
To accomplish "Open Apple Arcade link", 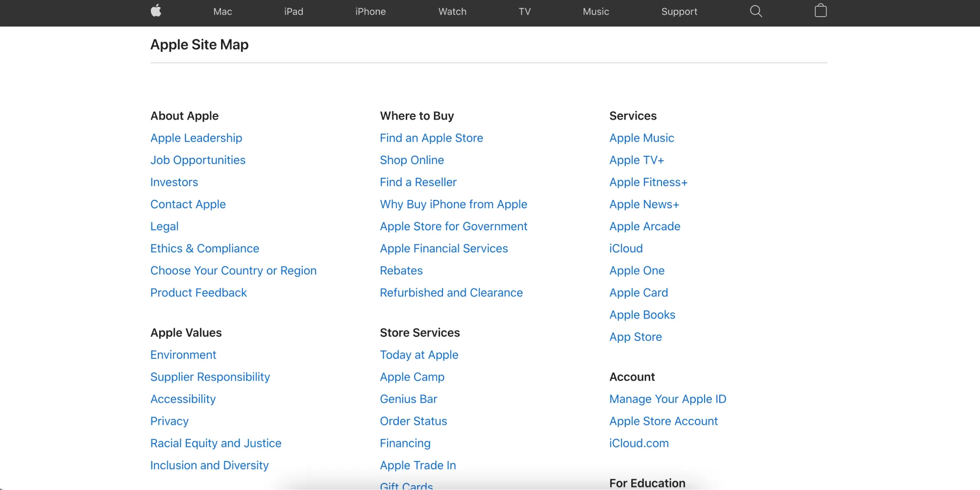I will [644, 226].
